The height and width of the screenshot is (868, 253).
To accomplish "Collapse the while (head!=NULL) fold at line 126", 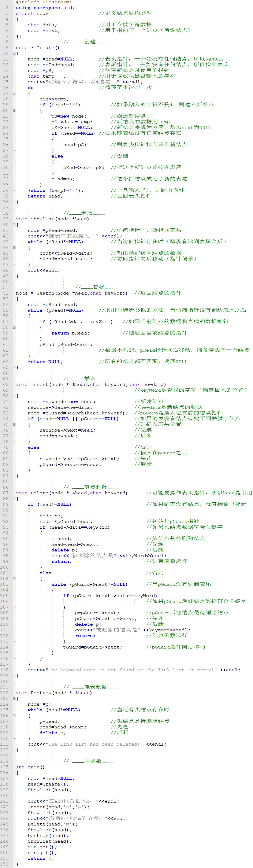I will tap(14, 716).
